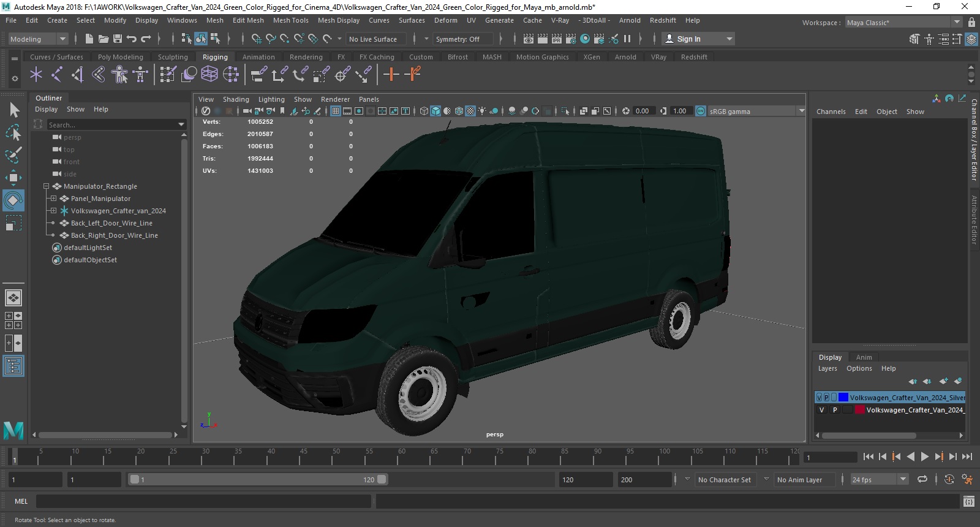This screenshot has height=527, width=980.
Task: Click range slider end handle at 120
Action: (382, 479)
